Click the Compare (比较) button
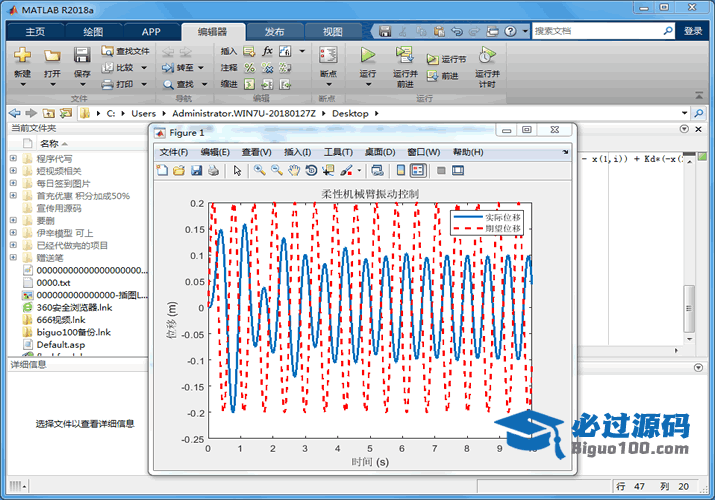 (118, 67)
